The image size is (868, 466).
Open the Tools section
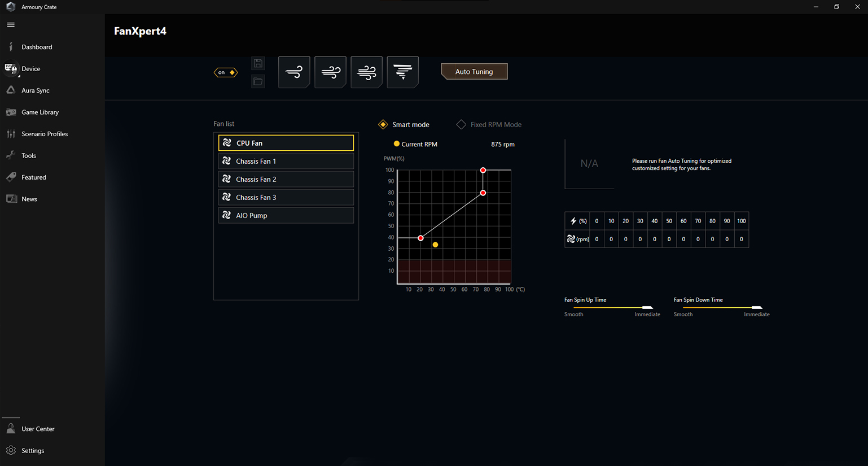[28, 156]
